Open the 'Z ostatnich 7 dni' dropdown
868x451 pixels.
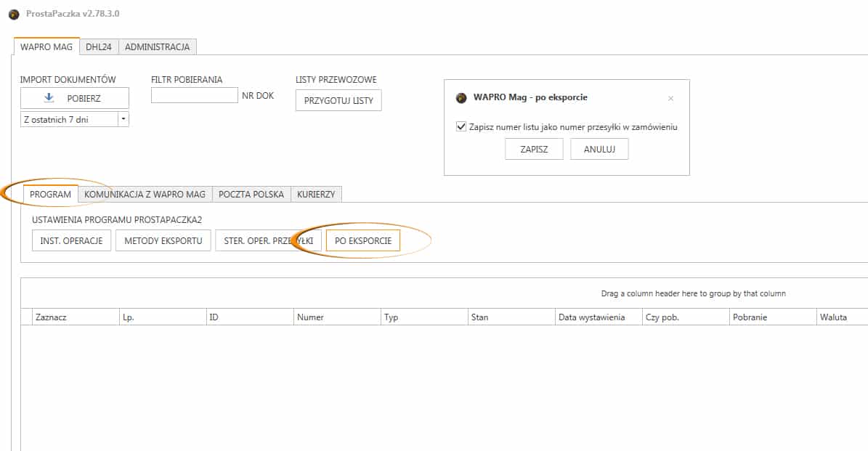(123, 119)
